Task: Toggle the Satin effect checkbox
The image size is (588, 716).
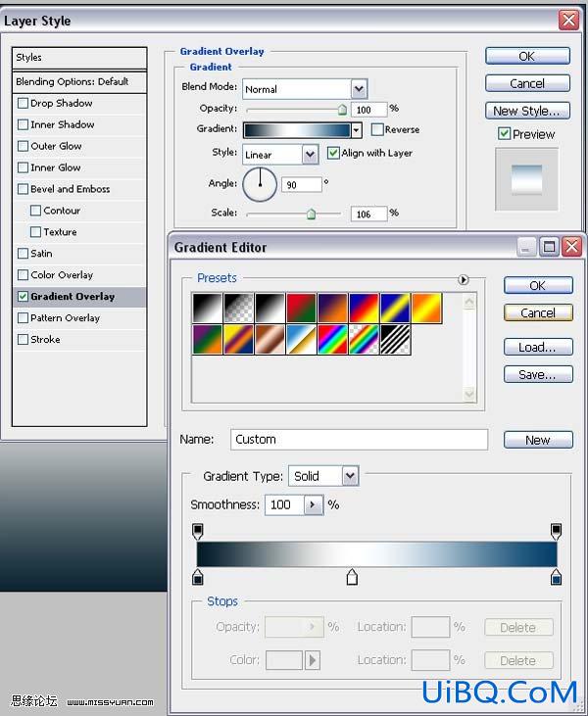Action: tap(23, 254)
